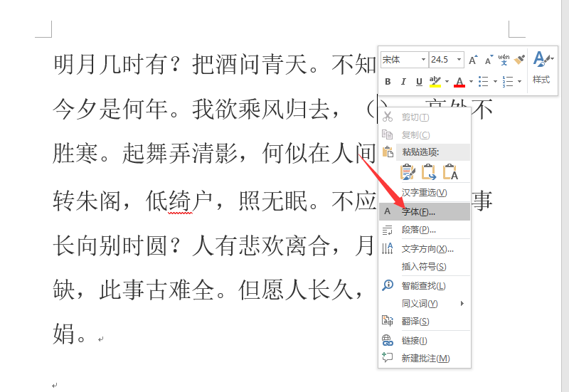Choose Keep Text Only paste icon
Screen dimensions: 569x392
pyautogui.click(x=450, y=172)
